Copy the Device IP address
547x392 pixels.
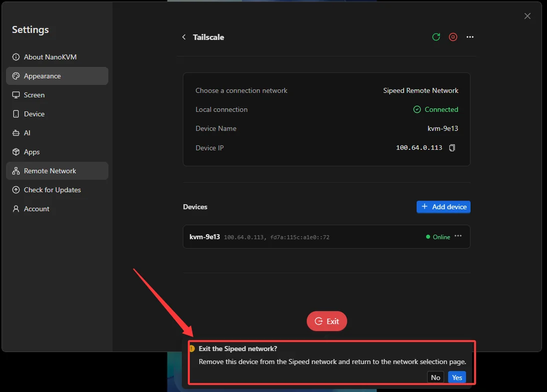(452, 148)
